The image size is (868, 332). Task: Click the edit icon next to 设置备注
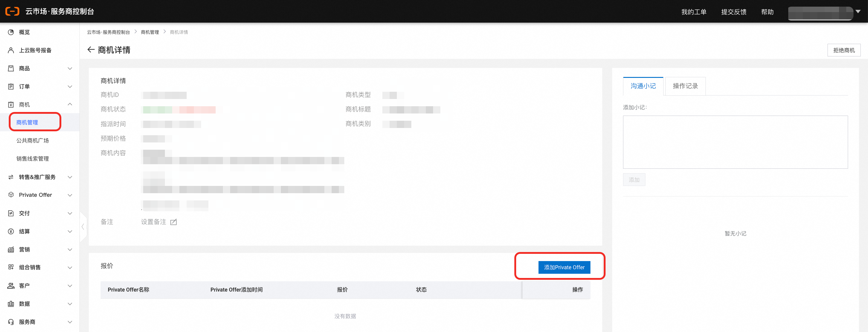click(x=174, y=222)
